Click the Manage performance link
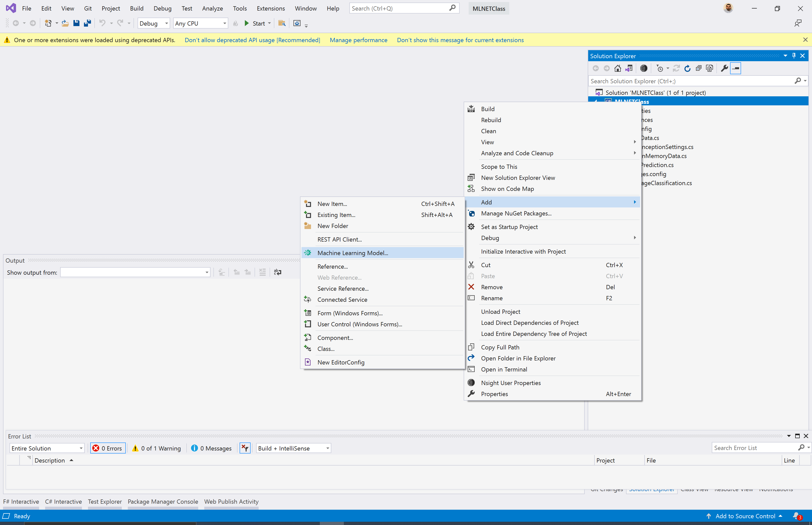812x525 pixels. [x=358, y=40]
